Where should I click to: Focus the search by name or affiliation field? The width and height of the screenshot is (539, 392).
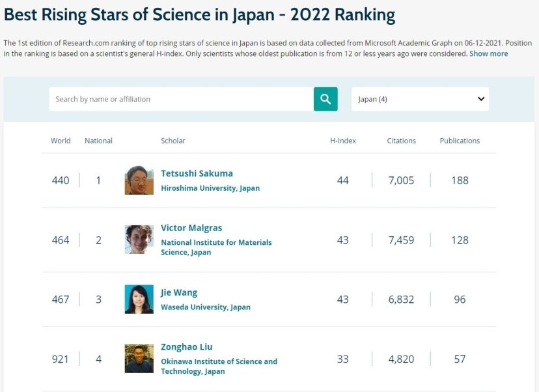[181, 99]
